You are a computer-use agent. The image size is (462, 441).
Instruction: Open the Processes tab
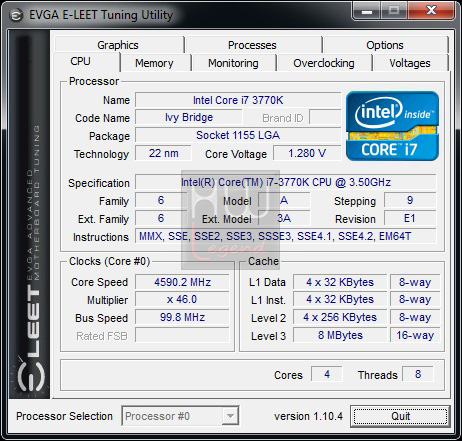(x=252, y=45)
